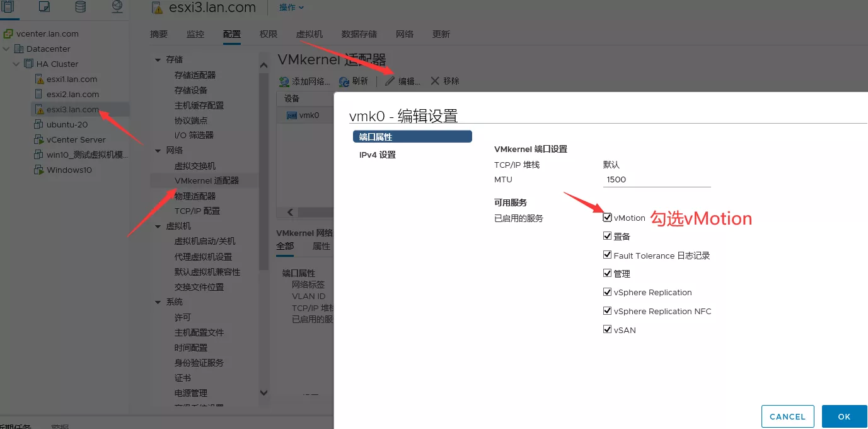868x429 pixels.
Task: Select the ubuntu-20 virtual machine icon
Action: click(x=39, y=124)
